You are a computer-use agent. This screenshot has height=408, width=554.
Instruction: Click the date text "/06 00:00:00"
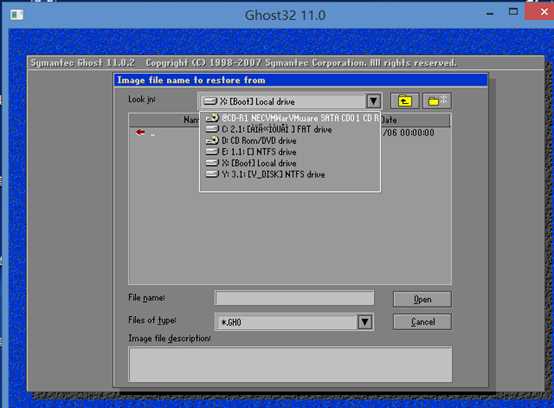(x=409, y=133)
